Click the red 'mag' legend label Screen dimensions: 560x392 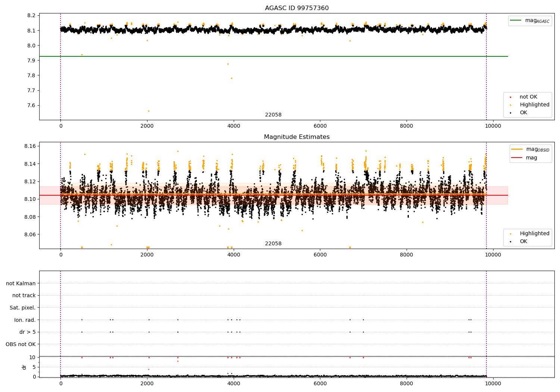(x=532, y=158)
